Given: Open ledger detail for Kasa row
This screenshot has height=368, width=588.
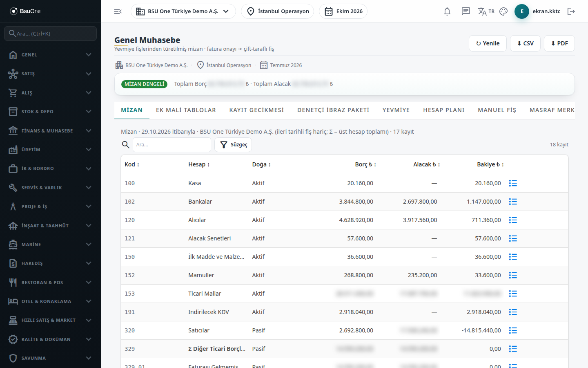Looking at the screenshot, I should pyautogui.click(x=513, y=183).
